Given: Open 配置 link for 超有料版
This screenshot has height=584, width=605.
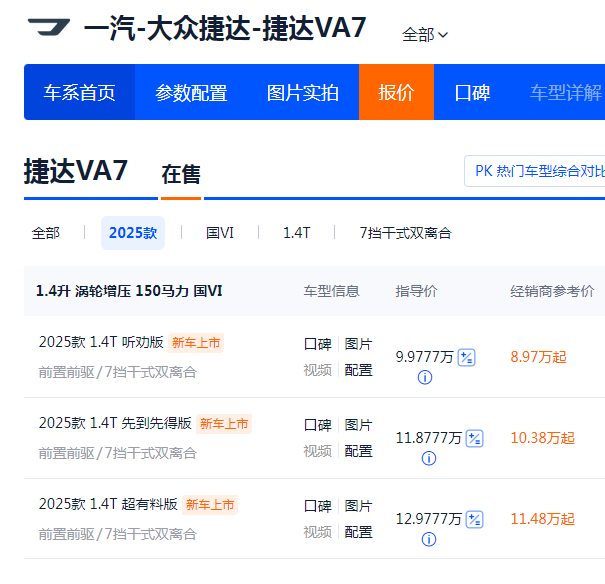Looking at the screenshot, I should click(359, 532).
